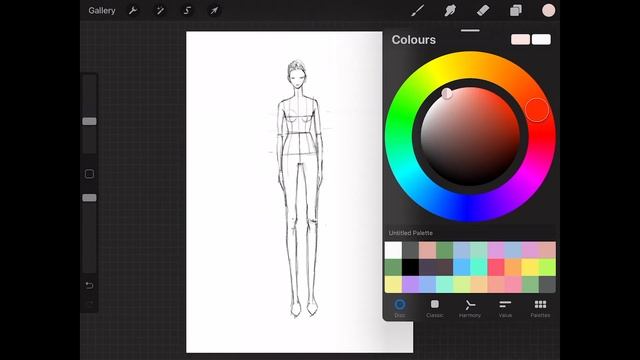Click the reticle on the hue ring
This screenshot has width=640, height=360.
pos(537,110)
